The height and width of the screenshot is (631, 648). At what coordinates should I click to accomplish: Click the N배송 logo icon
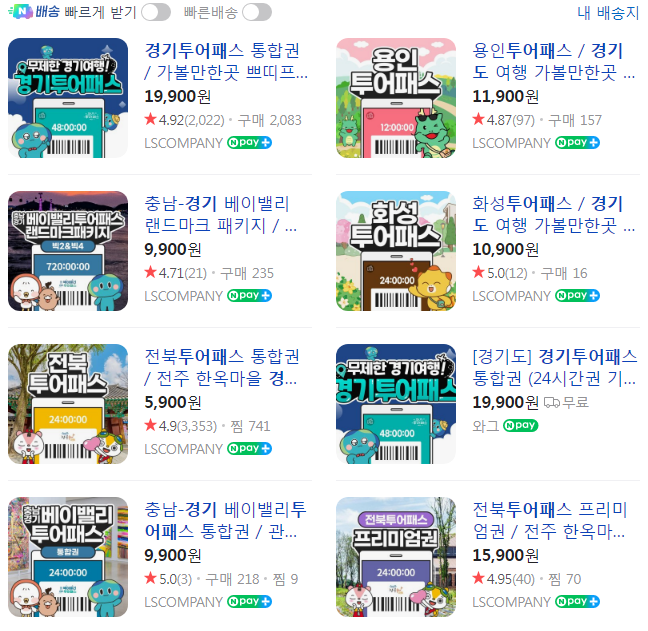pos(21,12)
